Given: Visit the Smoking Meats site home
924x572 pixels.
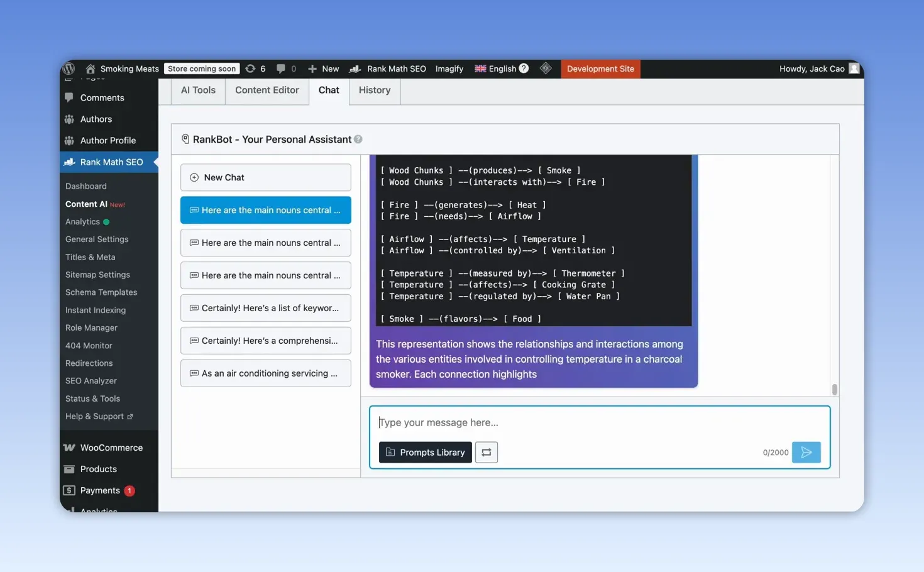Looking at the screenshot, I should 123,69.
